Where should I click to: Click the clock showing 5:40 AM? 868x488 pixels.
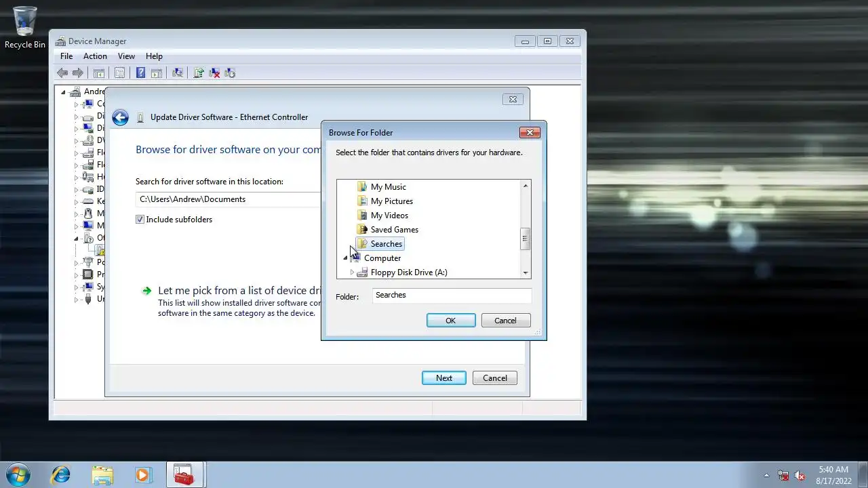[833, 470]
